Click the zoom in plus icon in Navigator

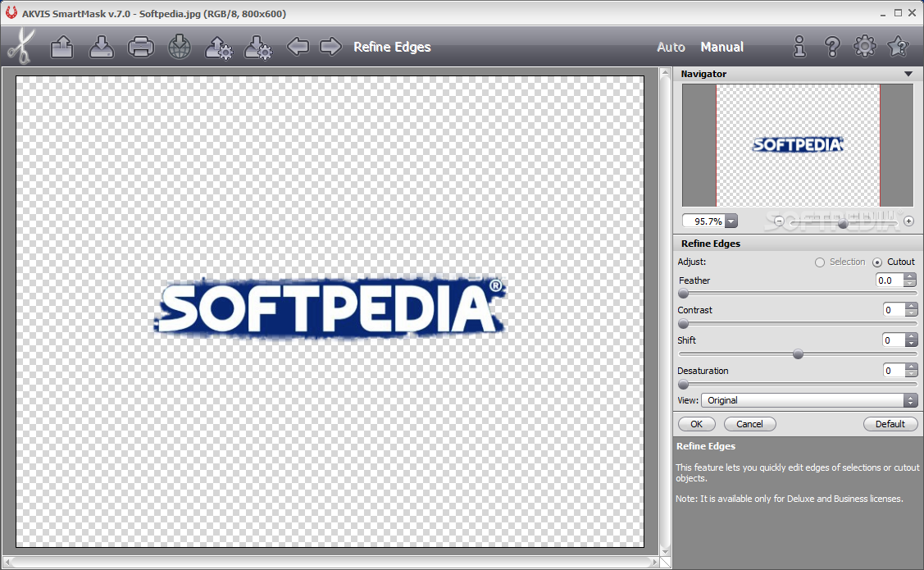(908, 221)
